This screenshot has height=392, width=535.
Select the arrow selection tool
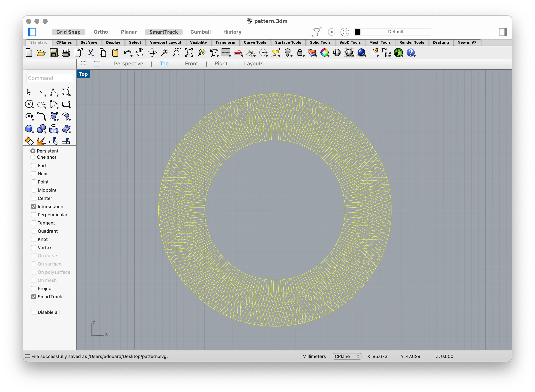click(x=29, y=91)
